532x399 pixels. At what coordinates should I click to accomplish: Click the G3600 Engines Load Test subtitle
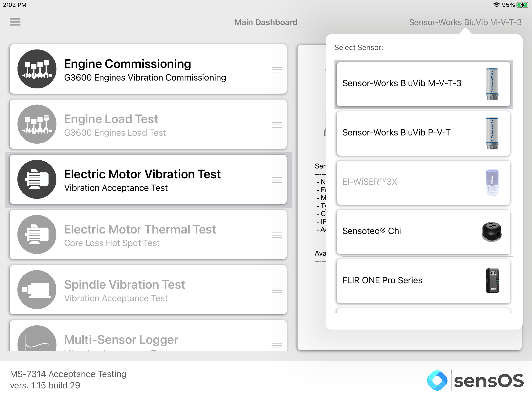(x=115, y=133)
